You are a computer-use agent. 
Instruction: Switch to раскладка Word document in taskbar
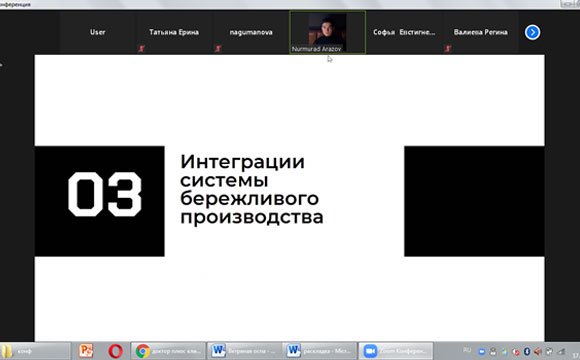pyautogui.click(x=320, y=351)
